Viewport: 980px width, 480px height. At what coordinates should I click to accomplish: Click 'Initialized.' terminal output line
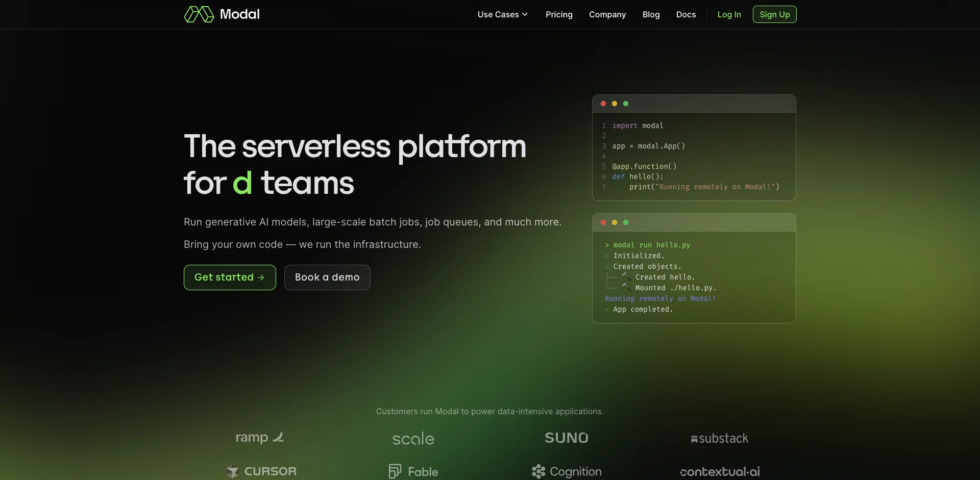pos(639,256)
